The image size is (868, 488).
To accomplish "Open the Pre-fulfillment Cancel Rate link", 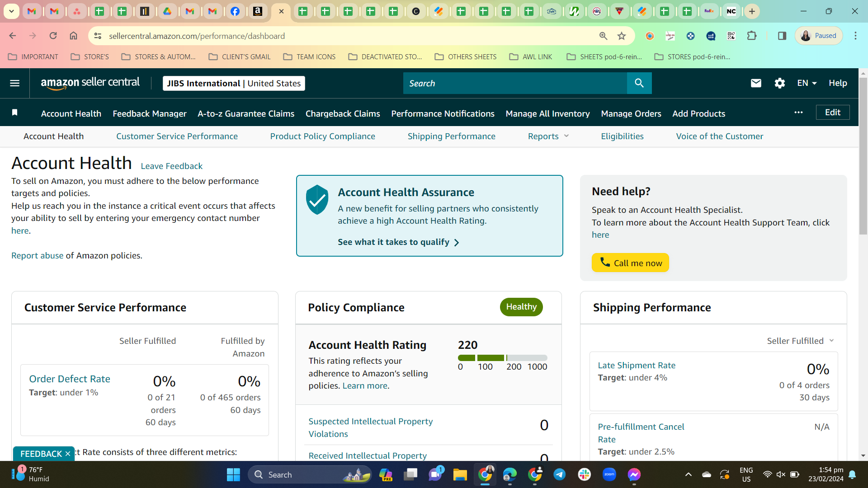I will [x=641, y=433].
